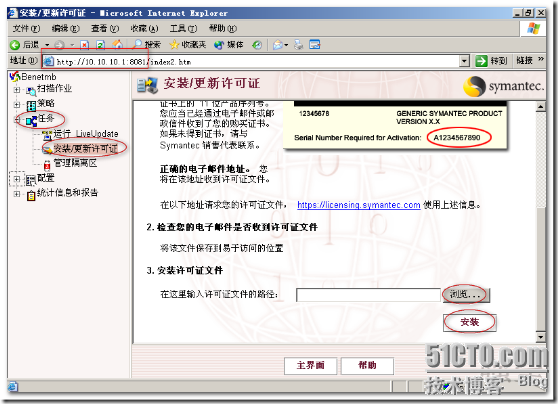Expand the 扫描作业 tree node
Screen dimensions: 558x404
tap(17, 90)
